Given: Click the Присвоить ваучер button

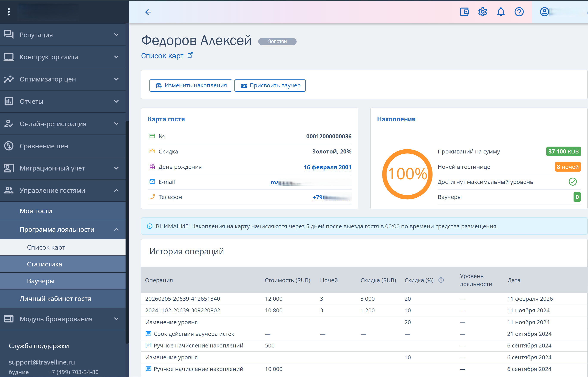Looking at the screenshot, I should (x=270, y=85).
